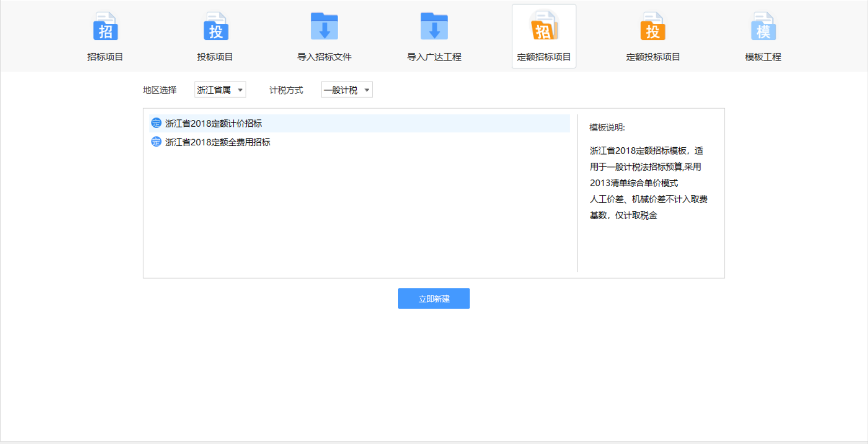Click the text line 2013清单综合单价模式
Image resolution: width=868 pixels, height=444 pixels.
click(x=634, y=183)
